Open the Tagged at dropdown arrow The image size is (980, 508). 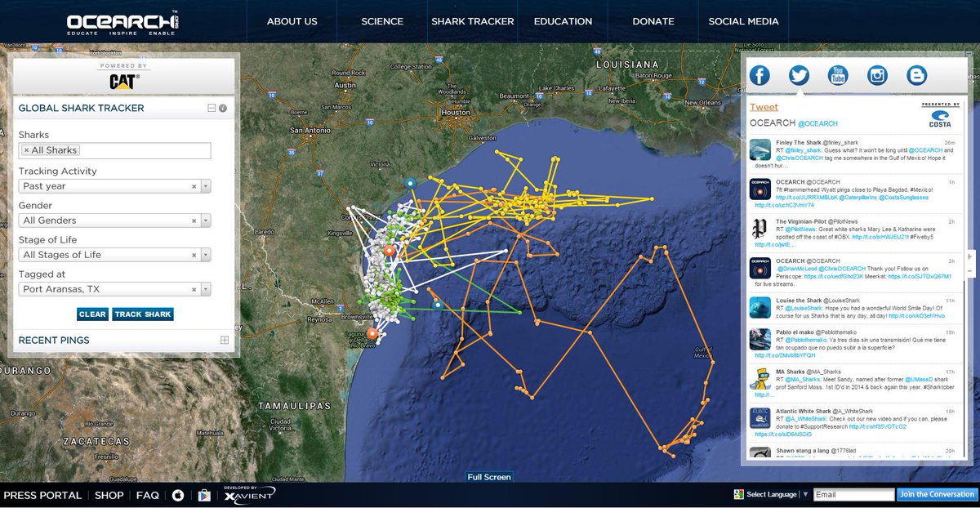(206, 289)
